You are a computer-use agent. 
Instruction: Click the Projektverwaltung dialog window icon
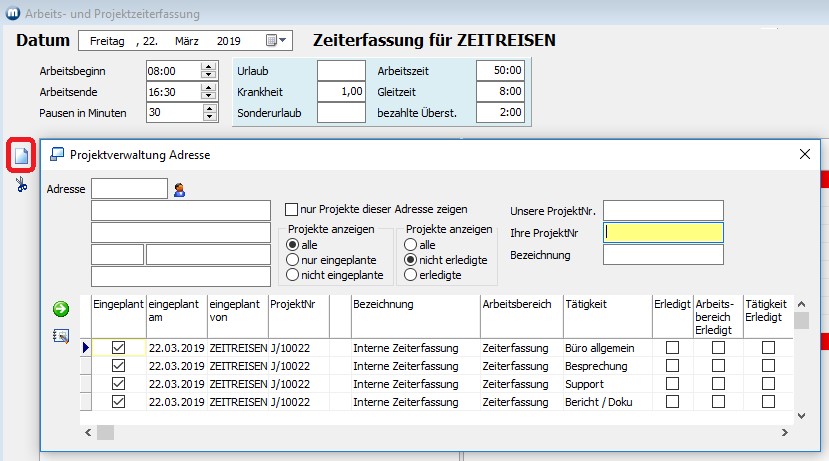click(57, 154)
